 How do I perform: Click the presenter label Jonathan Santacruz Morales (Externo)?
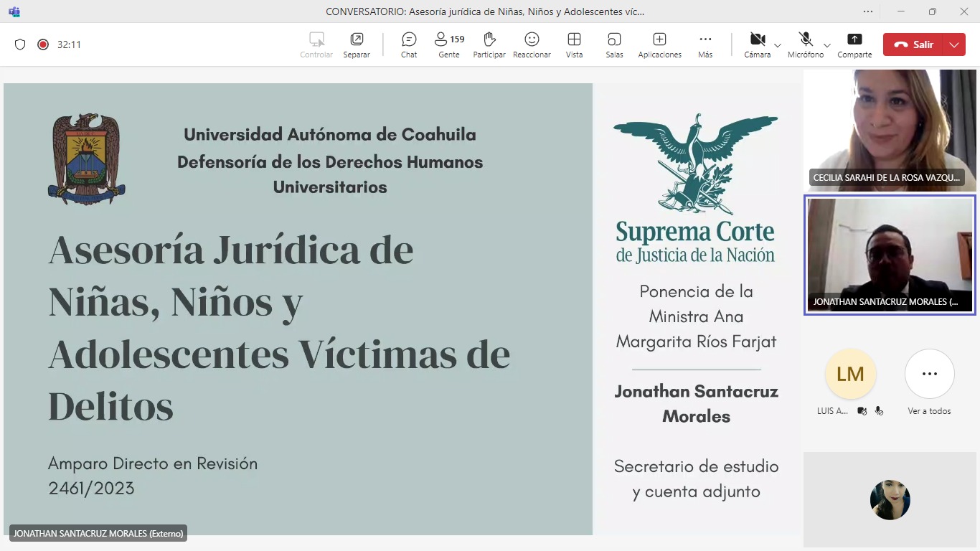pyautogui.click(x=98, y=533)
